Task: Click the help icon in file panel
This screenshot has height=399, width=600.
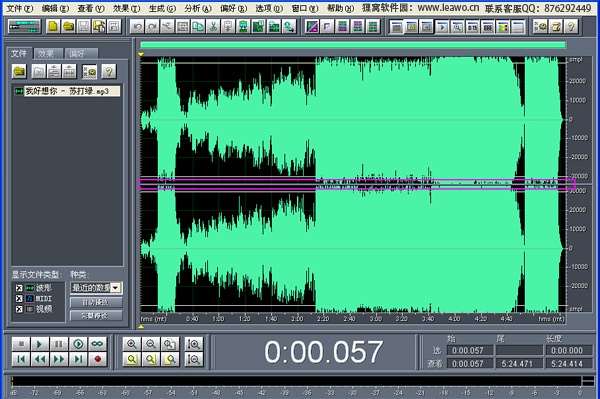Action: pyautogui.click(x=109, y=71)
